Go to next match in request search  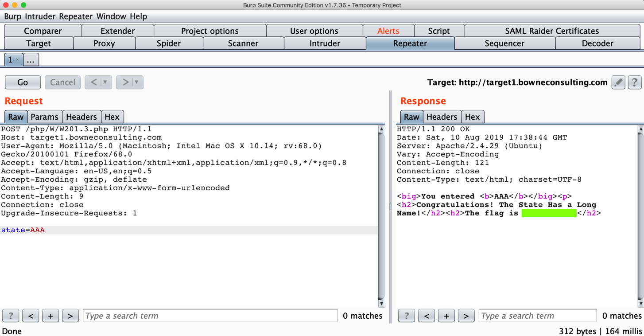coord(70,316)
